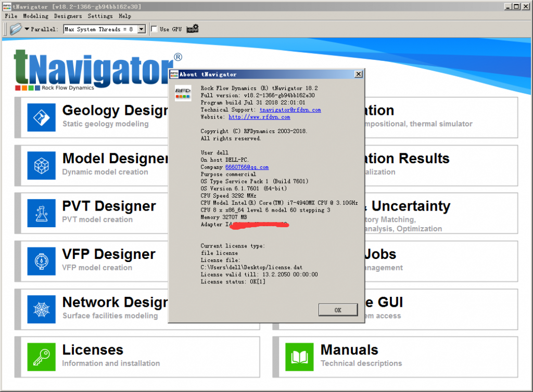Open the File menu
The height and width of the screenshot is (392, 533).
tap(11, 16)
